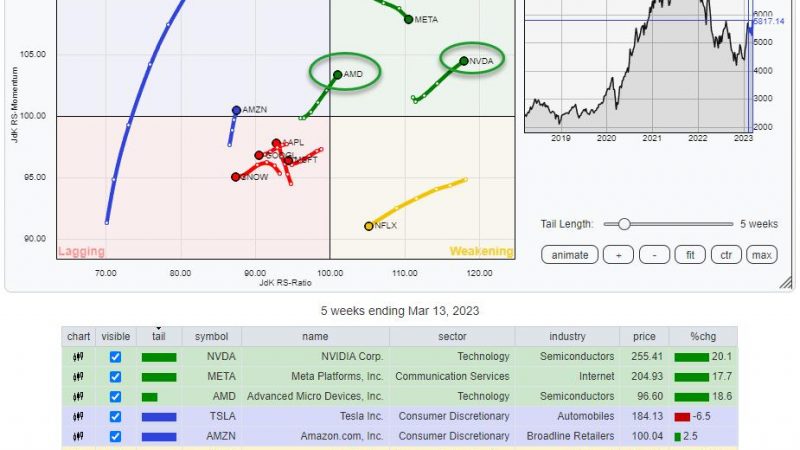
Task: Uncheck visibility for TSLA
Action: [115, 417]
